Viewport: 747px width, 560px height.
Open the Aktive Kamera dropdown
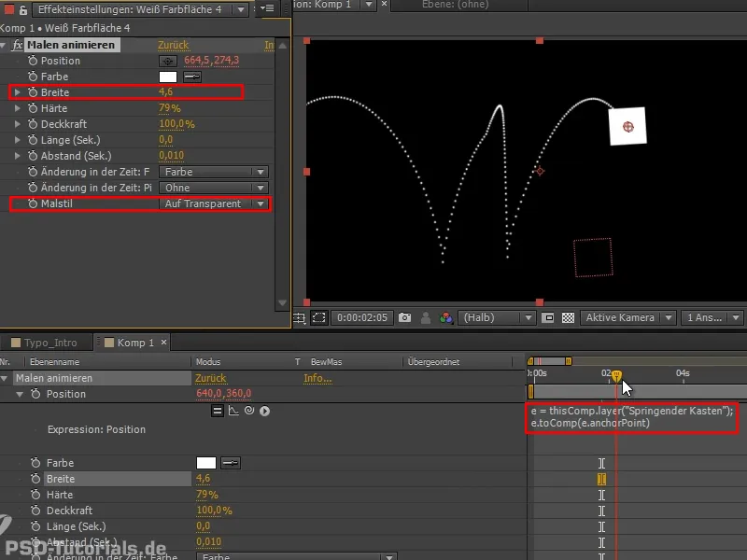627,317
